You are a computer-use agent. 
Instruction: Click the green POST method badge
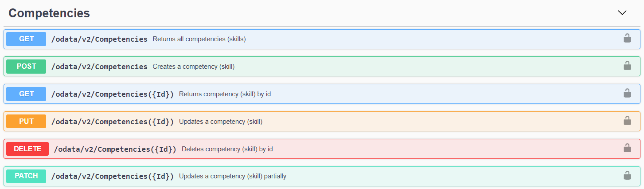click(x=26, y=67)
